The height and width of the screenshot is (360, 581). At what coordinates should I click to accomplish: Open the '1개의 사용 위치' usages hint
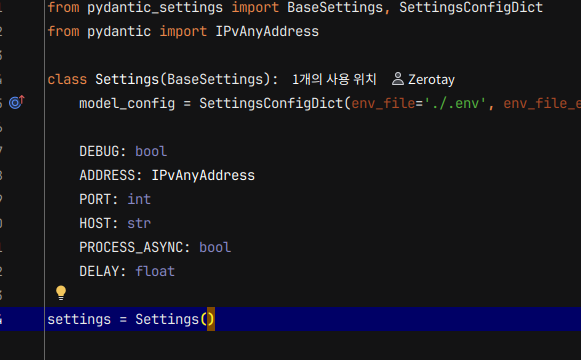tap(334, 79)
